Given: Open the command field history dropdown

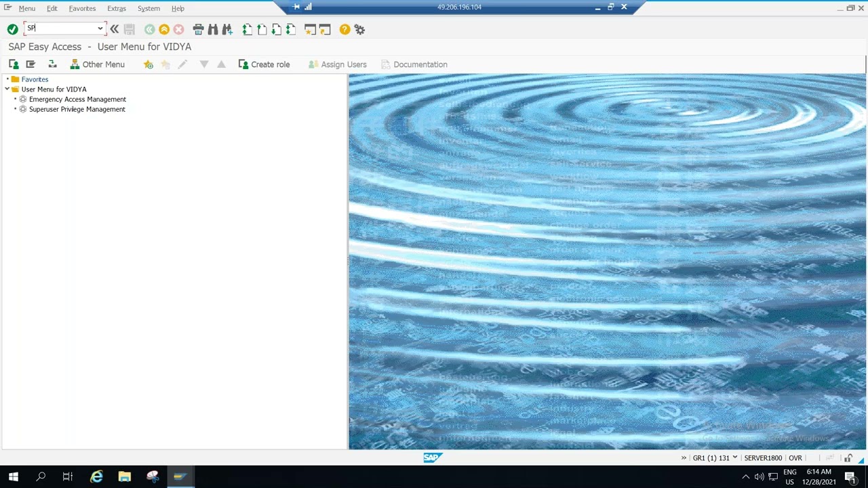Looking at the screenshot, I should 100,28.
